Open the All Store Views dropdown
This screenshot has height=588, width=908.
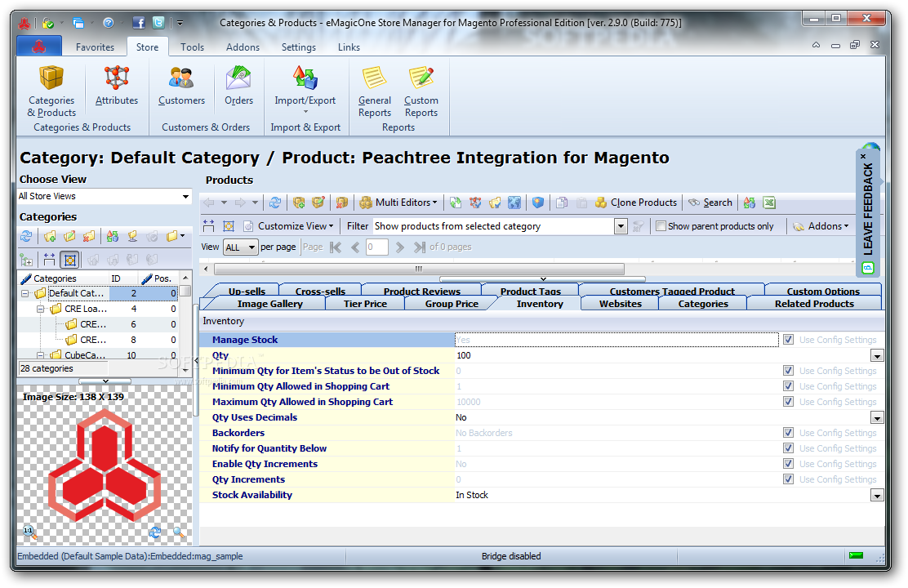coord(185,196)
